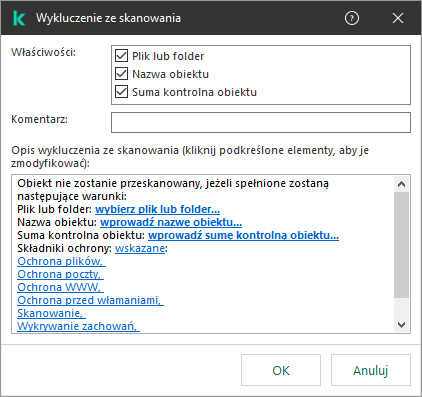Viewport: 422px width, 397px height.
Task: Confirm the exclusion with the OK button
Action: tap(281, 370)
